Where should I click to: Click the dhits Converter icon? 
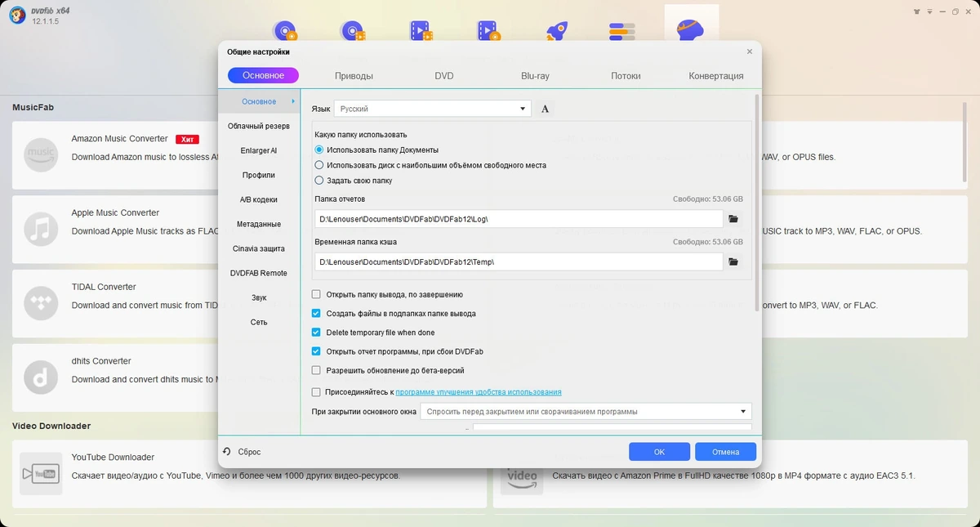(x=41, y=377)
